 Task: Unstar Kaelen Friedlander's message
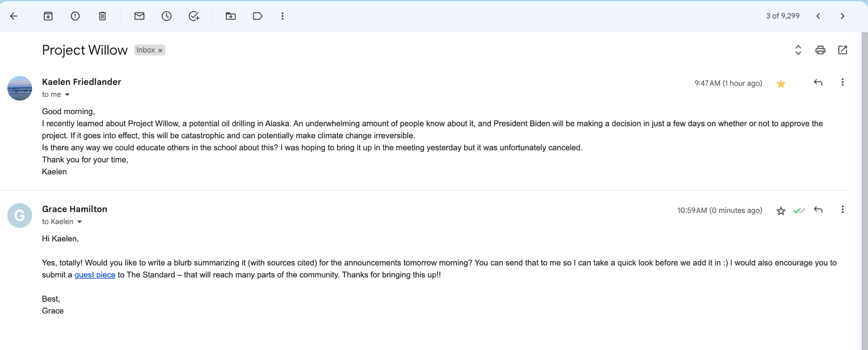click(781, 84)
